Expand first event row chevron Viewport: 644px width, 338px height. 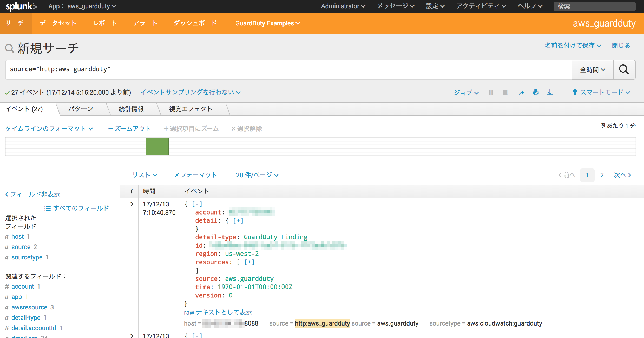pos(132,204)
